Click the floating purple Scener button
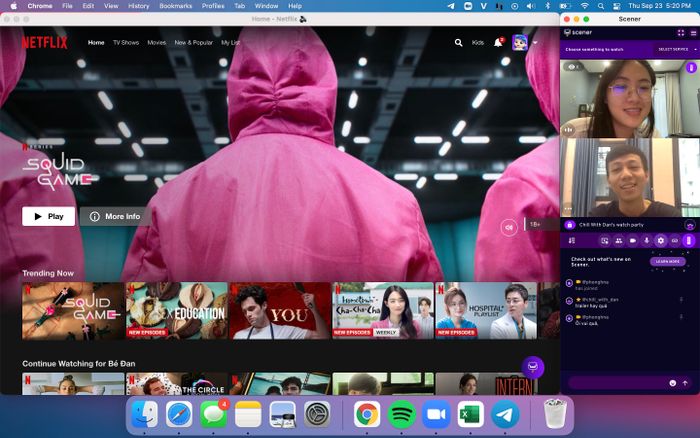Viewport: 700px width, 438px height. pos(533,367)
